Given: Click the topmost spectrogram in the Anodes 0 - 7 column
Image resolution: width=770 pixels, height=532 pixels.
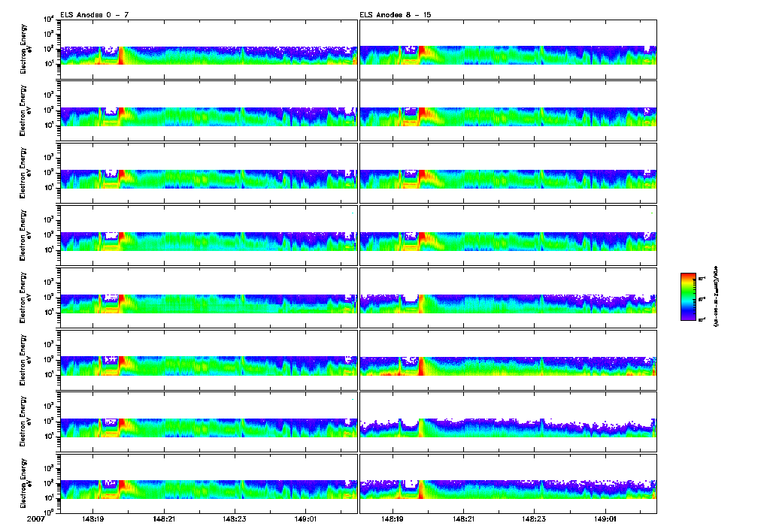Looking at the screenshot, I should tap(209, 50).
